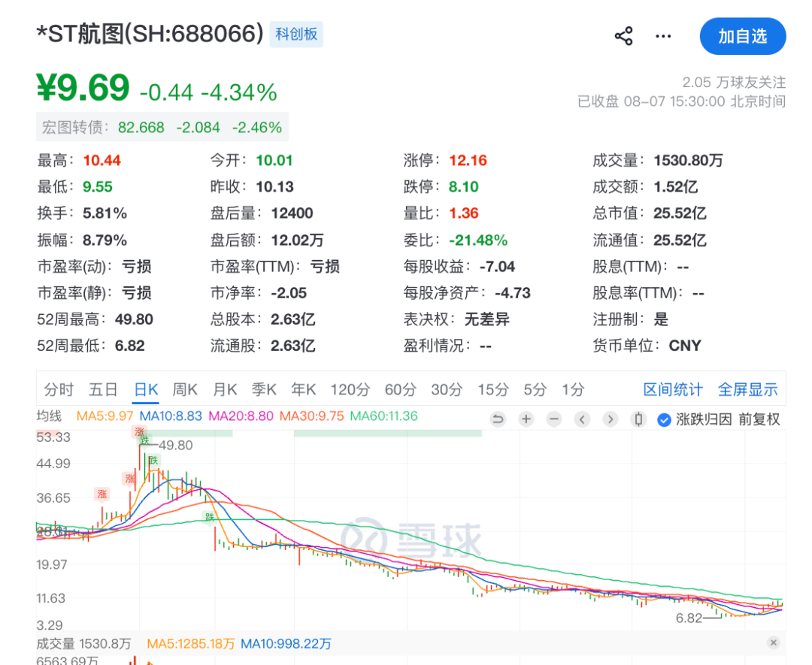Click the candlestick style icon
Viewport: 812px width, 665px height.
point(638,419)
